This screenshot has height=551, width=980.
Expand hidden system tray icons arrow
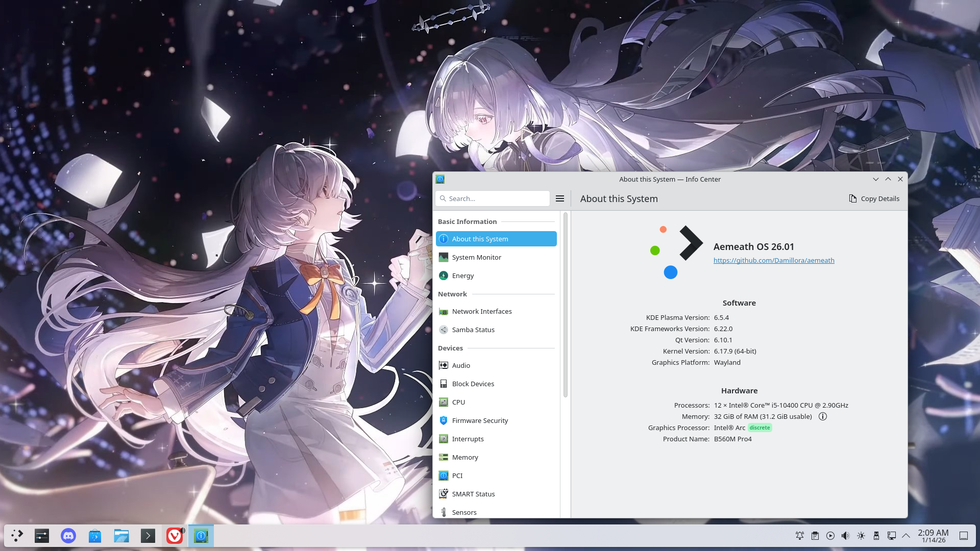pyautogui.click(x=906, y=536)
